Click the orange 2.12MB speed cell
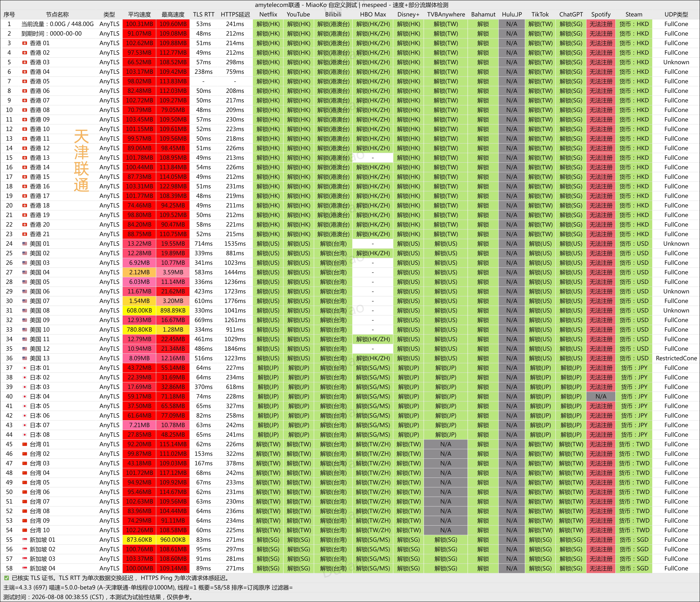Screen dimensions: 700x602 [139, 272]
